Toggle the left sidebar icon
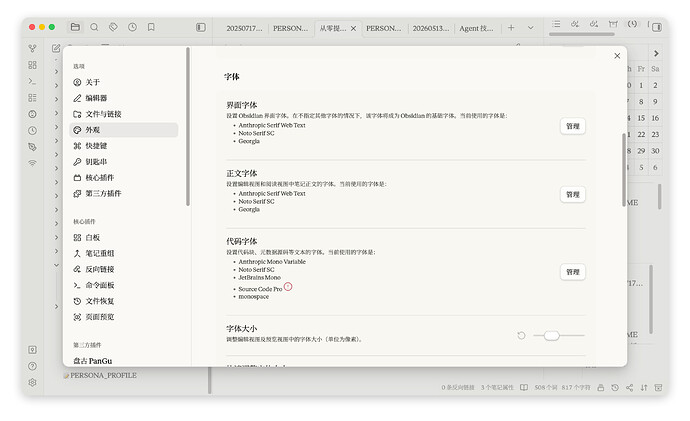Viewport: 690px width, 421px height. coord(201,27)
